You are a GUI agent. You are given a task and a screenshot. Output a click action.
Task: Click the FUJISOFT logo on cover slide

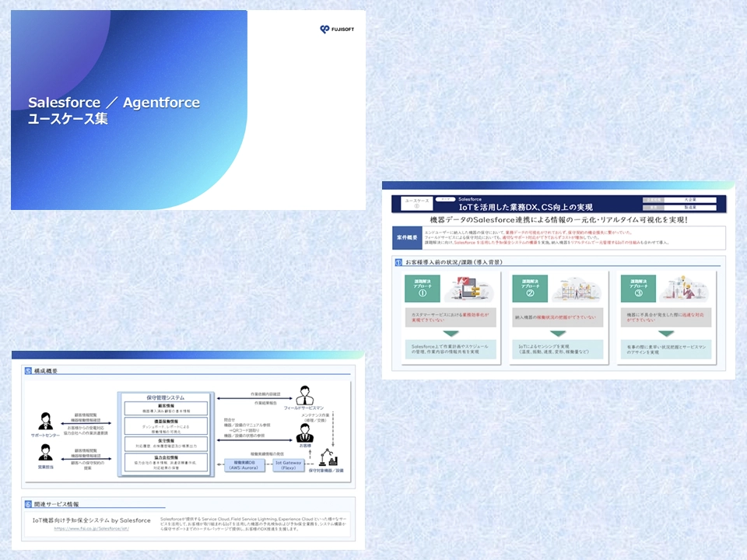(335, 30)
